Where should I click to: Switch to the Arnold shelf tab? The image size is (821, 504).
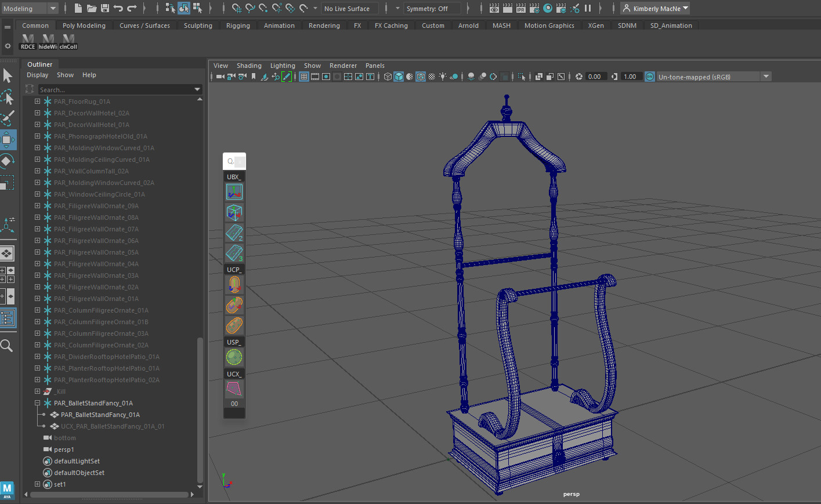point(468,26)
